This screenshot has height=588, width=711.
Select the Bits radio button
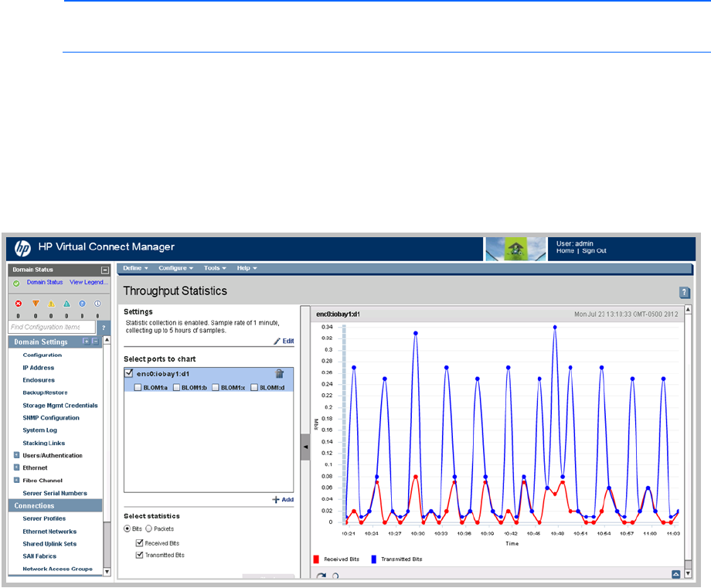tap(128, 529)
